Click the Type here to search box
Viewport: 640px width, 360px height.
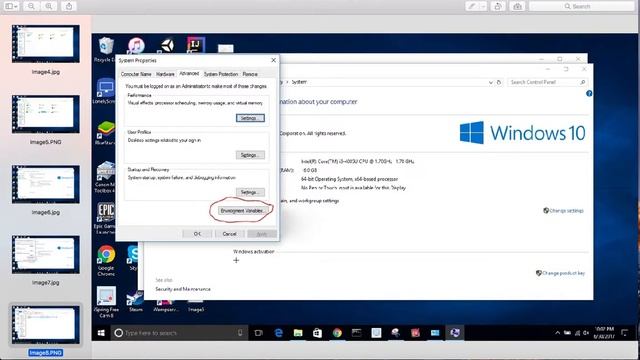point(180,333)
